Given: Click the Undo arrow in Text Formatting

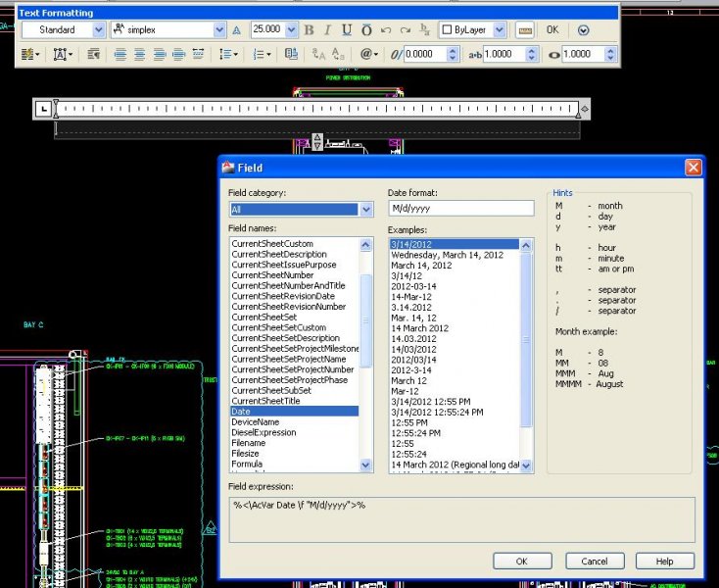Looking at the screenshot, I should (x=386, y=30).
